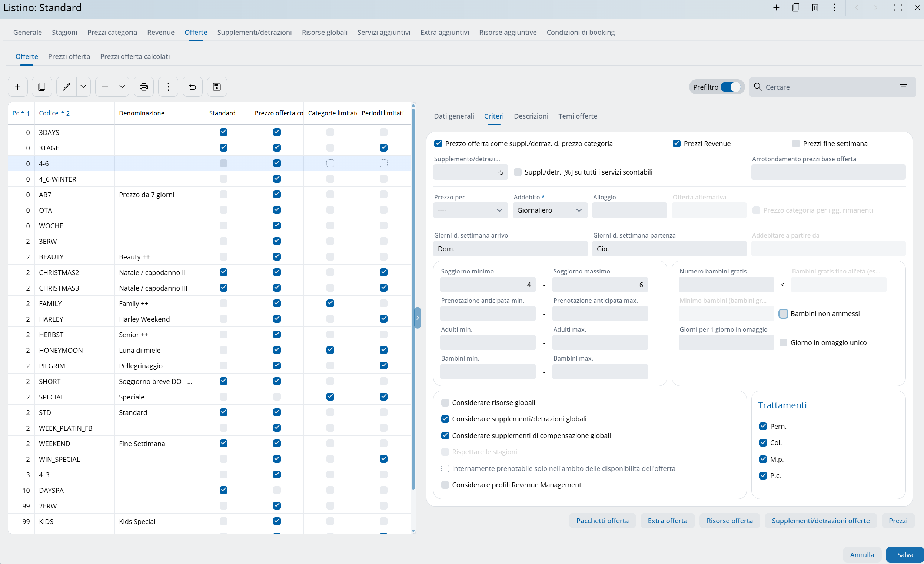This screenshot has height=564, width=924.
Task: Click the print icon in the offers toolbar
Action: click(x=144, y=87)
